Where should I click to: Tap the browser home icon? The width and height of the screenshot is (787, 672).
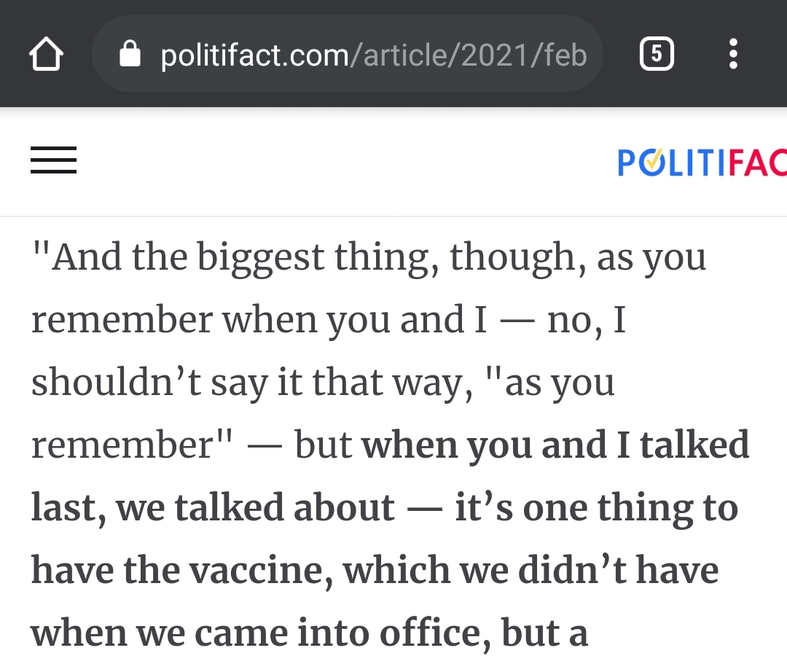pos(46,54)
